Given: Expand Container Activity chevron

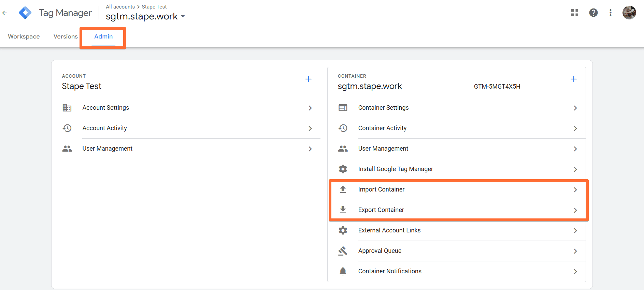Looking at the screenshot, I should (x=575, y=128).
